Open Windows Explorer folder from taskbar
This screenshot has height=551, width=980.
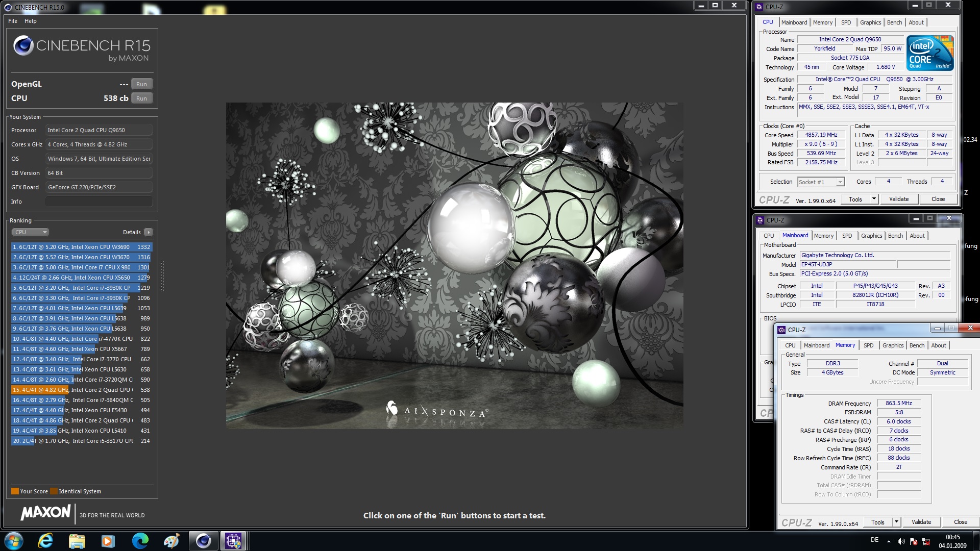point(77,541)
